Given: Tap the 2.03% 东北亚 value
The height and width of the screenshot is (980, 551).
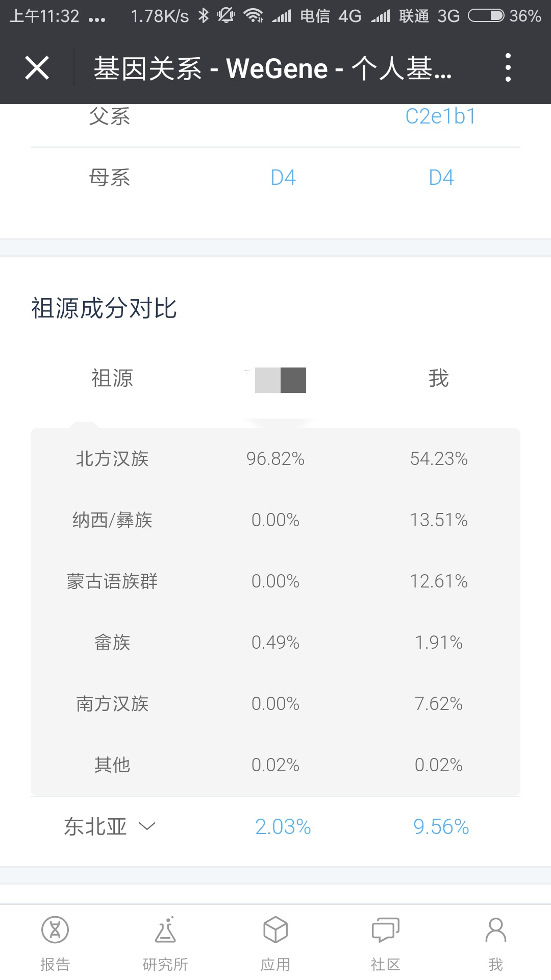Looking at the screenshot, I should (283, 827).
